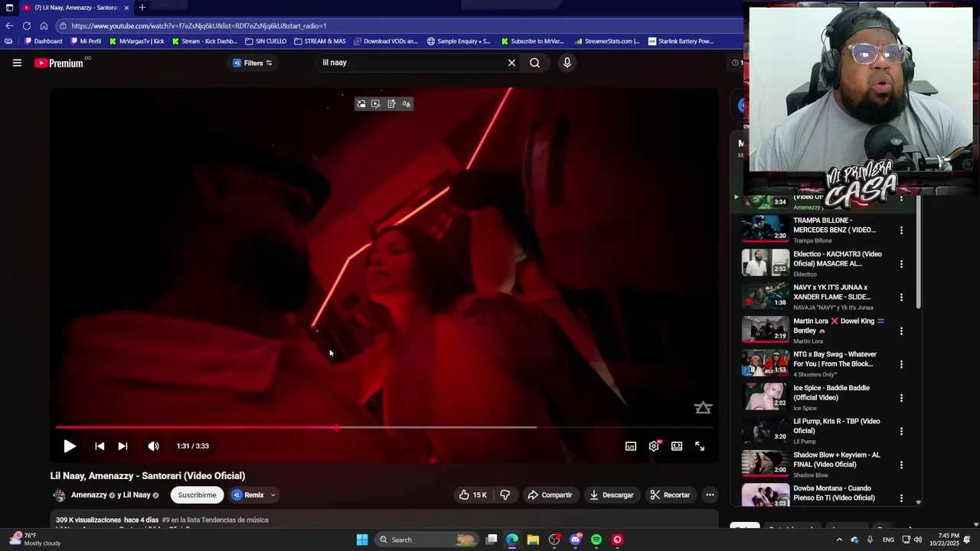Mute the video volume speaker icon

(x=153, y=446)
